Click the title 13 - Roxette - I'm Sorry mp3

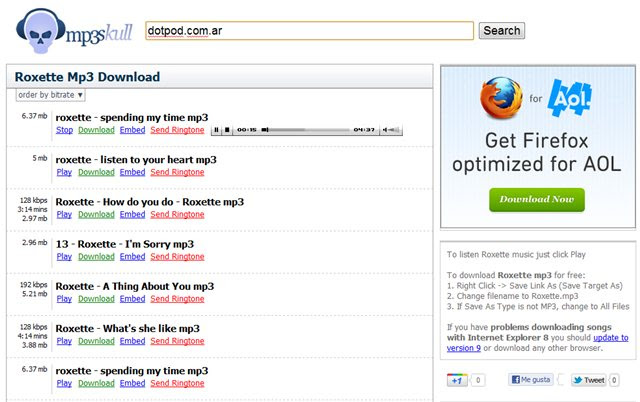tap(124, 244)
